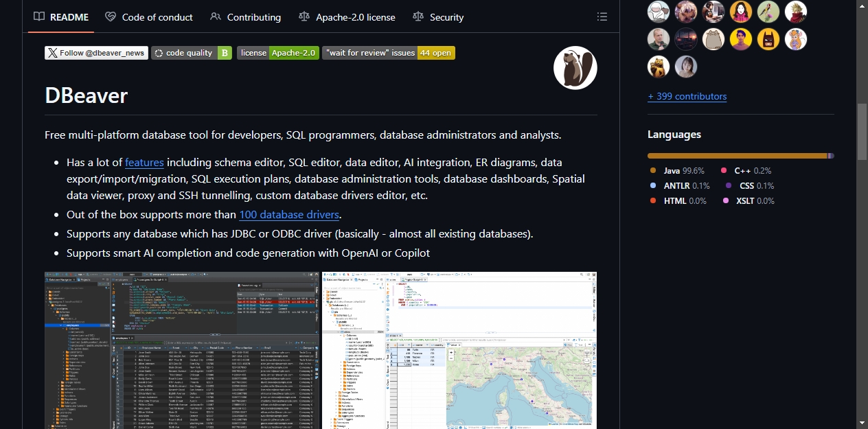Switch to the README tab
The width and height of the screenshot is (868, 429).
tap(61, 16)
